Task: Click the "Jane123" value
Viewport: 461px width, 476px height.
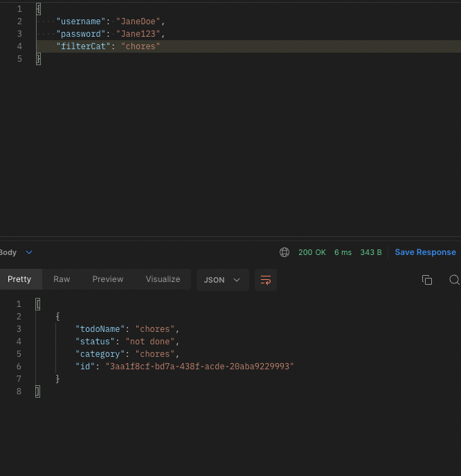Action: pos(138,34)
